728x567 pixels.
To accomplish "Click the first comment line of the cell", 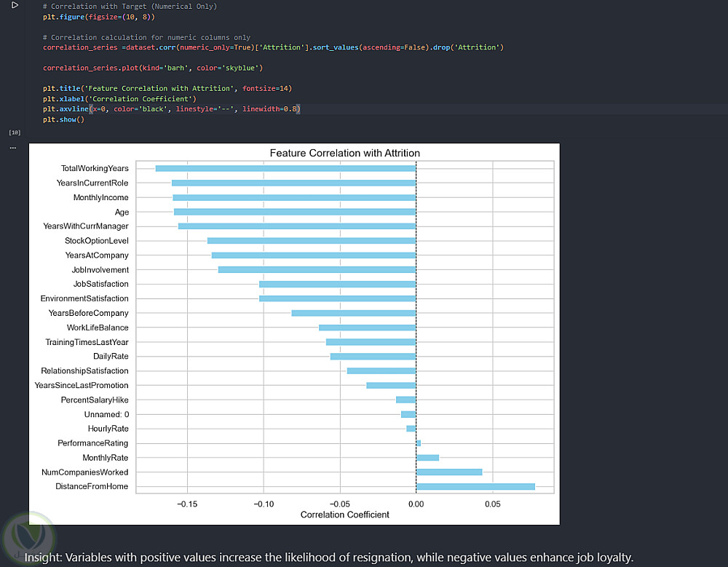I will (x=130, y=6).
